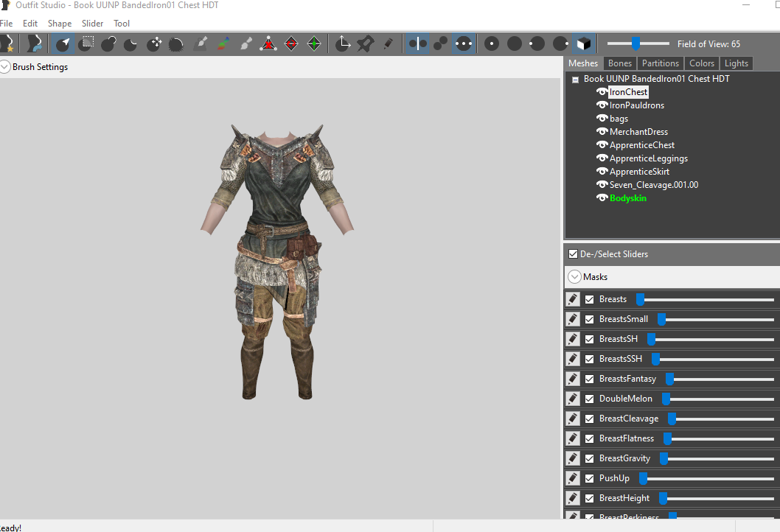Uncheck the BreastsFantasy slider checkbox
This screenshot has height=532, width=780.
[x=590, y=379]
